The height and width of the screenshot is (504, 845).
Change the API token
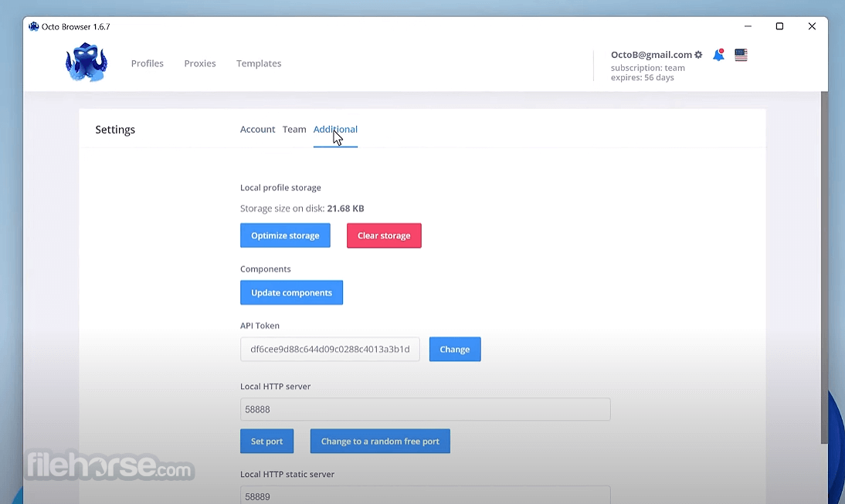coord(455,349)
